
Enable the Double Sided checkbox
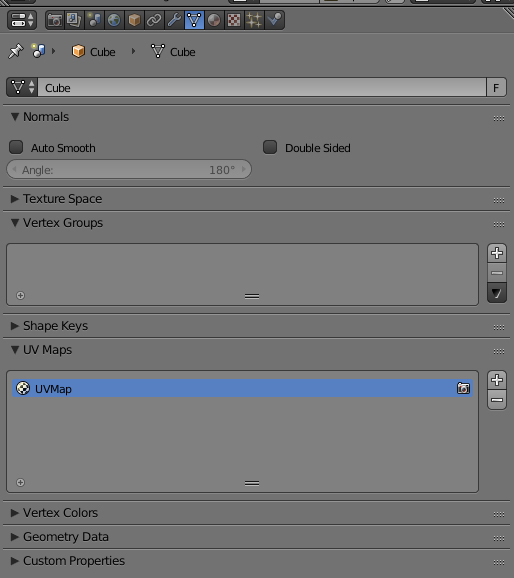tap(270, 147)
